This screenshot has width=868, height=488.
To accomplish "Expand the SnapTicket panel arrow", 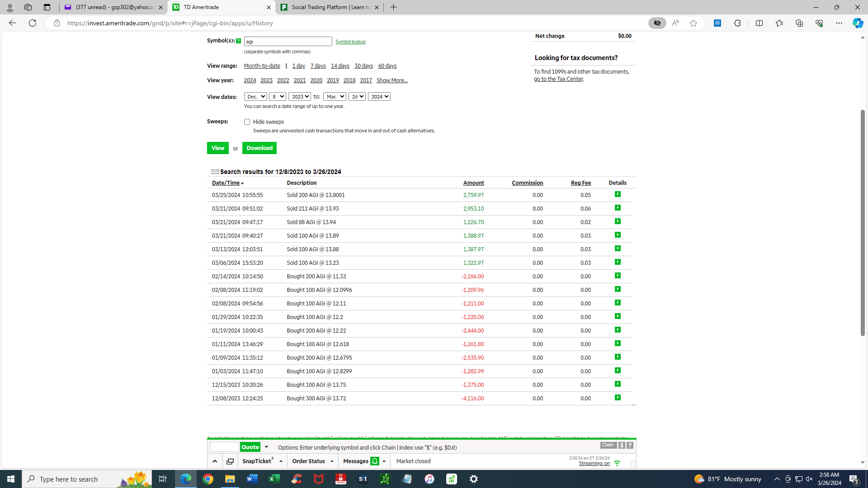I will pos(281,461).
